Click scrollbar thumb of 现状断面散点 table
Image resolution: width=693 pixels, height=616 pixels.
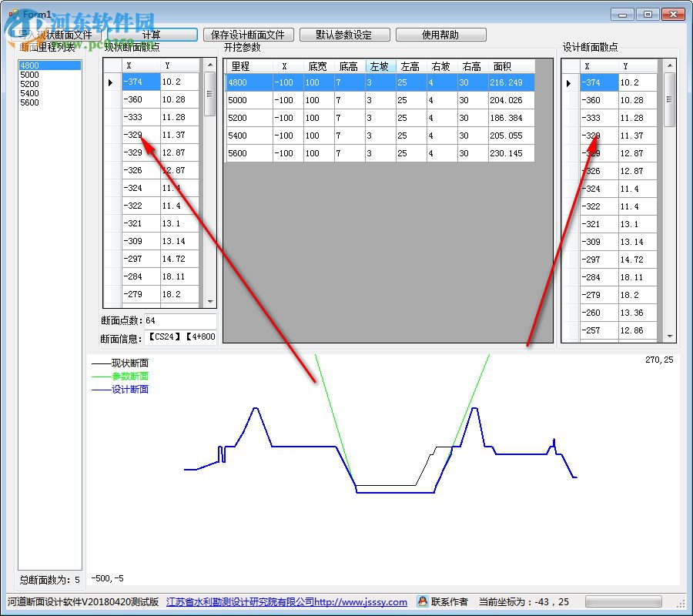click(210, 94)
